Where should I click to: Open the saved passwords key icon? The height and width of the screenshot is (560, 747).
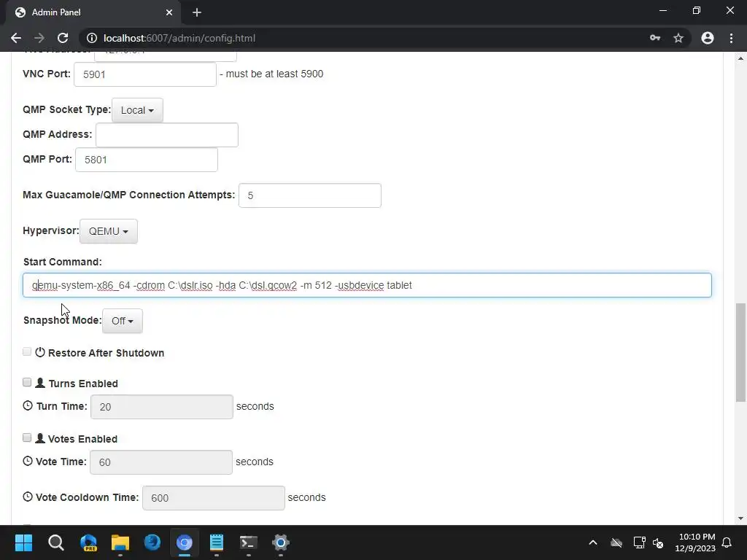click(655, 38)
